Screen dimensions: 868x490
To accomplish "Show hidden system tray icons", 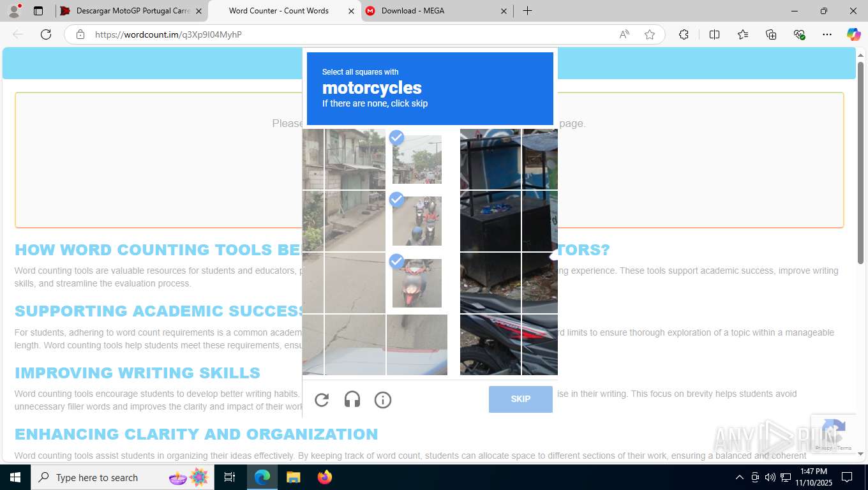I will tap(739, 477).
